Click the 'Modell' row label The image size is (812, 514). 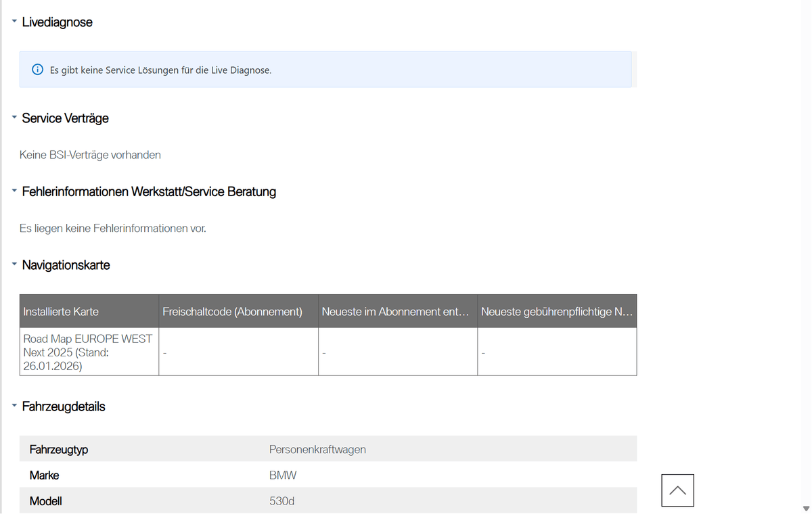pos(46,501)
